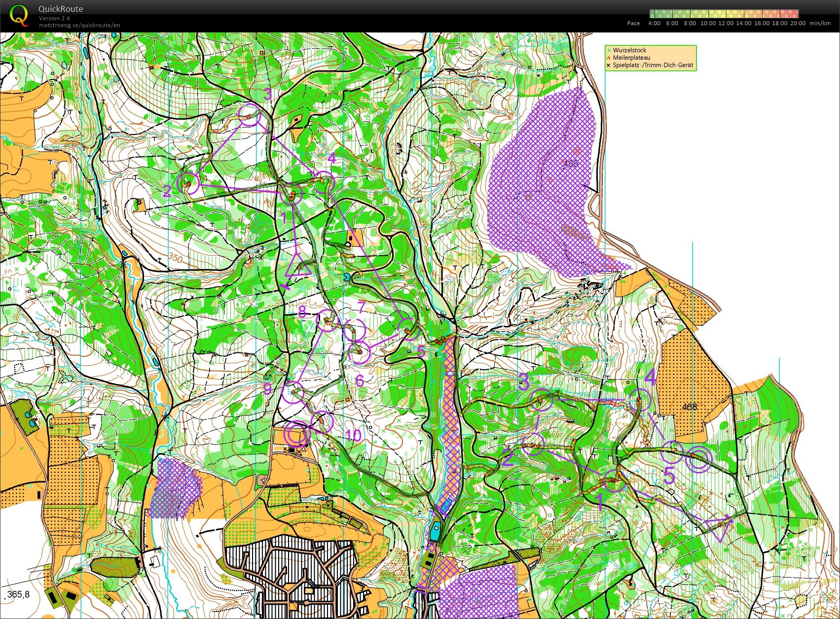Click the 350 contour label
840x619 pixels.
pyautogui.click(x=176, y=259)
